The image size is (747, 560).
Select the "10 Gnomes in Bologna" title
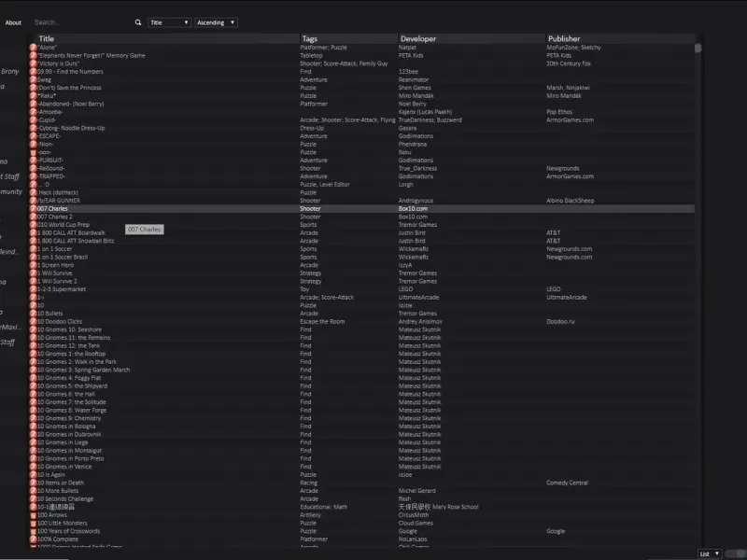pyautogui.click(x=66, y=427)
